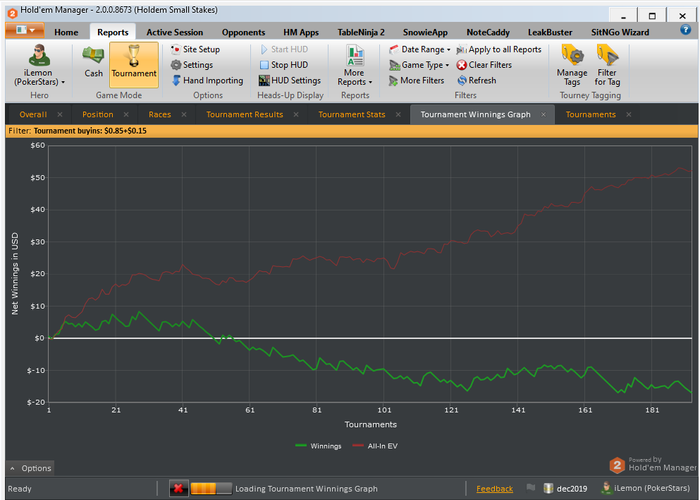Click the 'Ready' status text

tap(20, 489)
